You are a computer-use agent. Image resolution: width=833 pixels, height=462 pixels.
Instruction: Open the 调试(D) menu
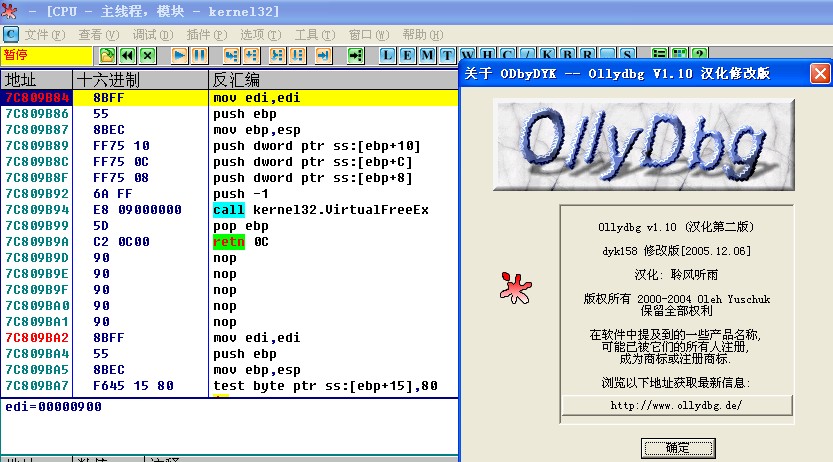click(153, 35)
